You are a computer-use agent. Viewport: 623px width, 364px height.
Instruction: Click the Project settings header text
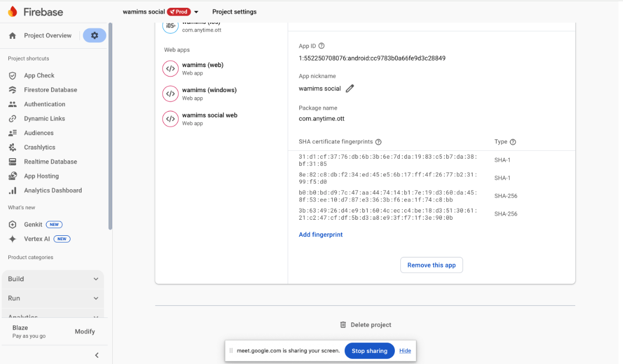click(234, 12)
